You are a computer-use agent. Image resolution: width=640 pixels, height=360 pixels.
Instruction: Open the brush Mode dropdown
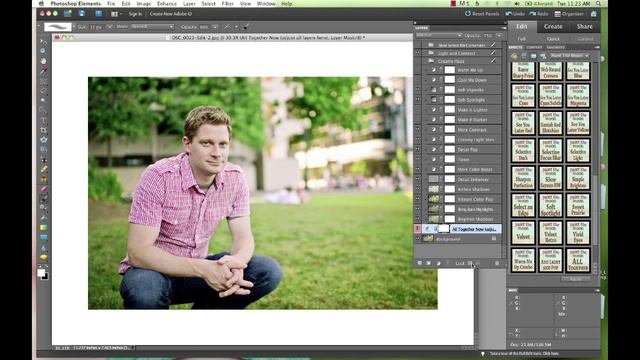point(152,27)
